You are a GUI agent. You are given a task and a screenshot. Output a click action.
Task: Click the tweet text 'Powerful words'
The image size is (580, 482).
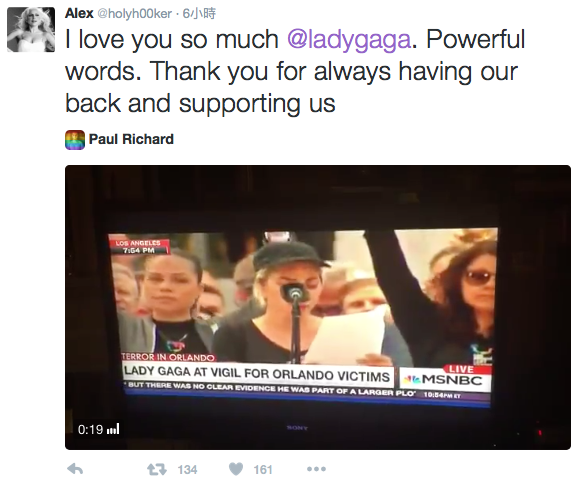point(295,55)
